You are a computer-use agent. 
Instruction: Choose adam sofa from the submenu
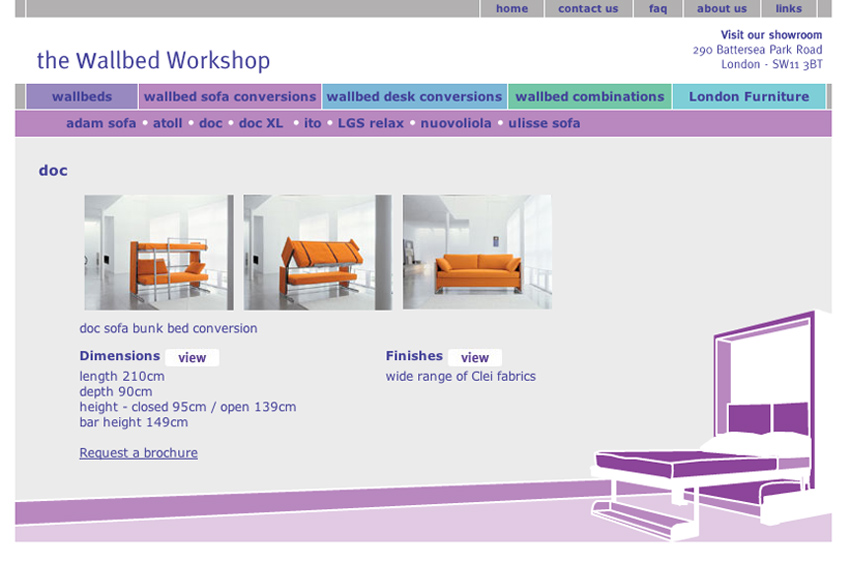click(x=101, y=124)
